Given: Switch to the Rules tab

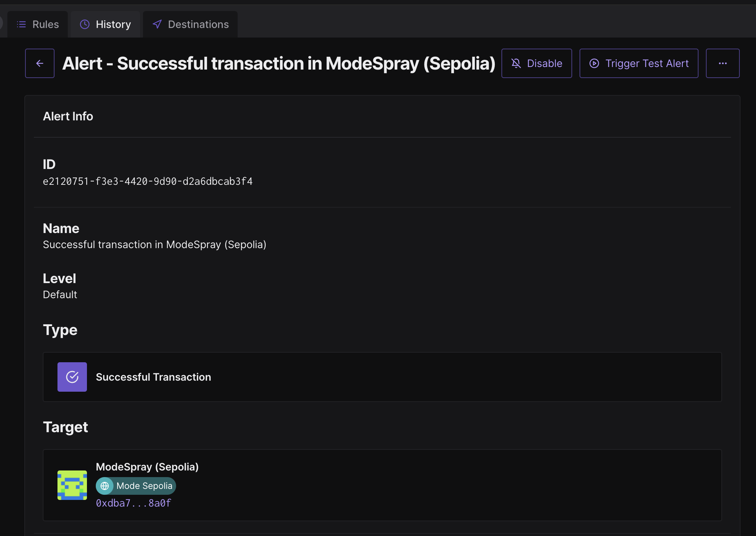Looking at the screenshot, I should [x=38, y=24].
